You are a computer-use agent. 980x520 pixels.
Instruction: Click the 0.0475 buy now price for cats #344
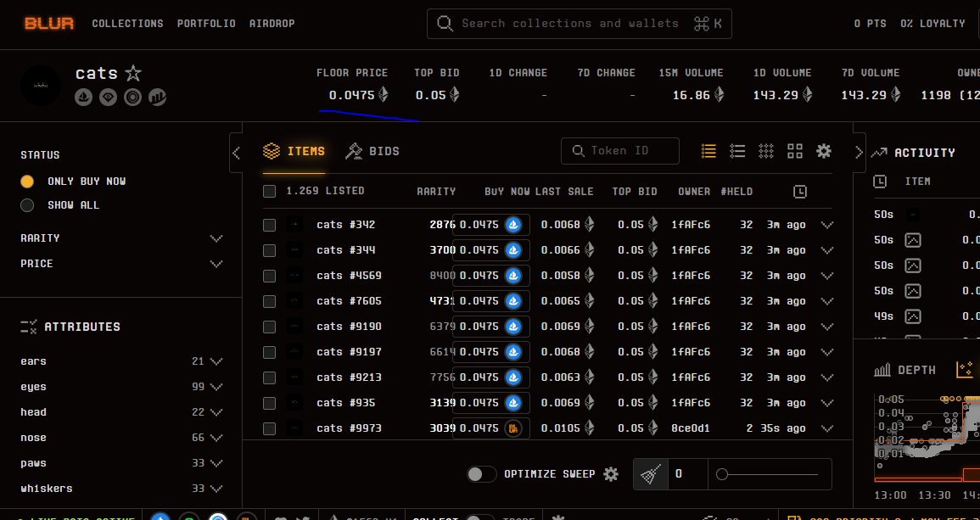pos(479,250)
